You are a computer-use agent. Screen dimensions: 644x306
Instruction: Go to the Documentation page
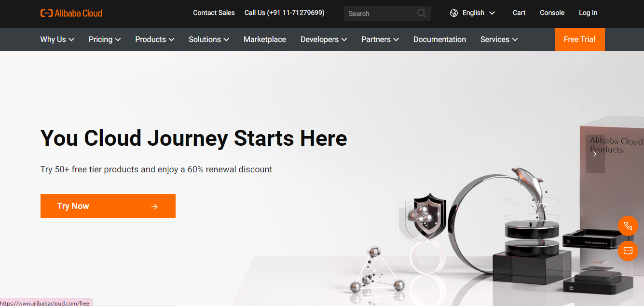(x=439, y=40)
